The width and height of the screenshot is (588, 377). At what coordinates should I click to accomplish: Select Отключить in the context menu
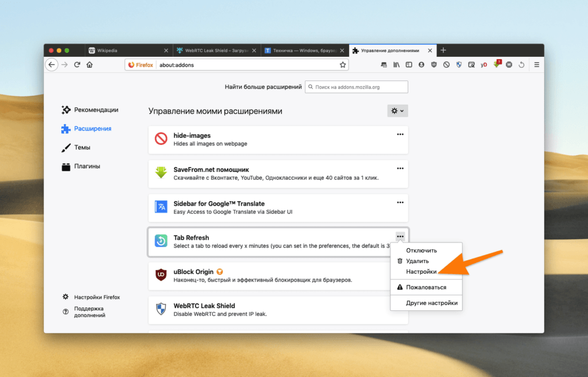426,251
